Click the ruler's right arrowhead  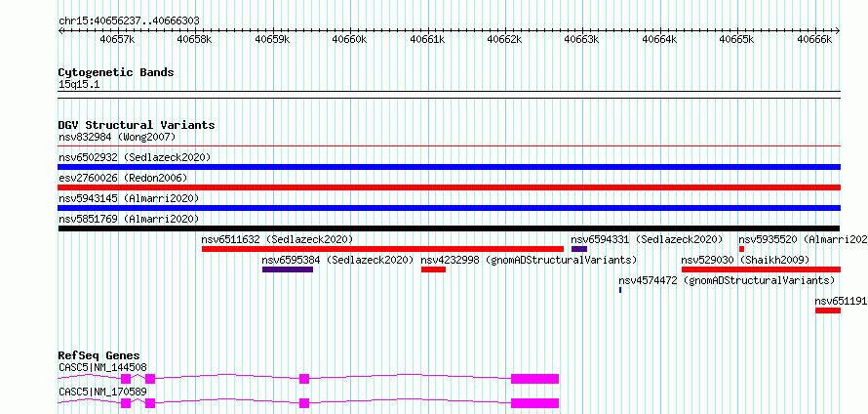click(x=838, y=30)
